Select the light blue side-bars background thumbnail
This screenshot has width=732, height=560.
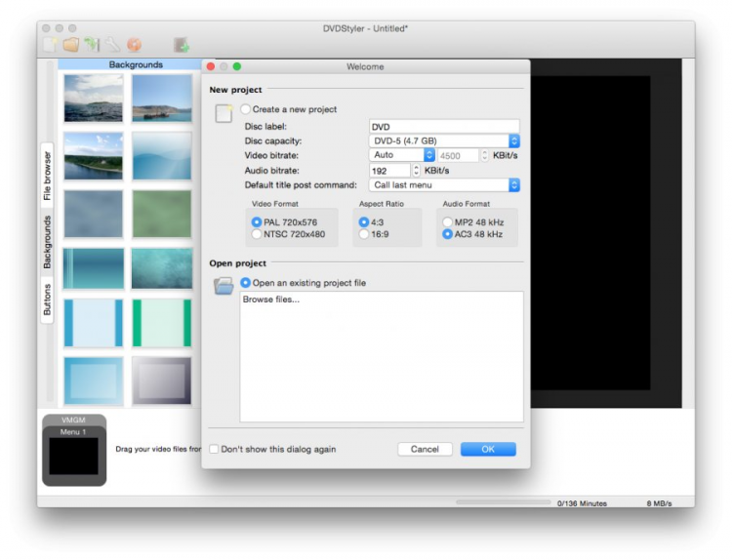click(94, 323)
